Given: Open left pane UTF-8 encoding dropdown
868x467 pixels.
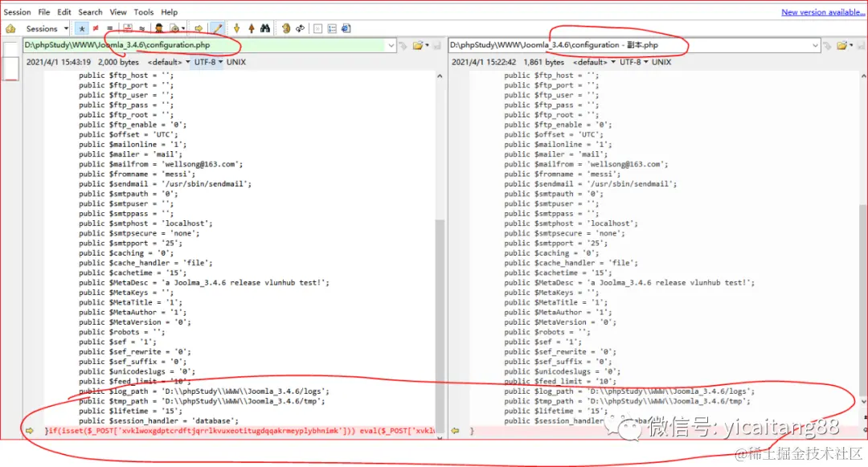Looking at the screenshot, I should tap(208, 62).
